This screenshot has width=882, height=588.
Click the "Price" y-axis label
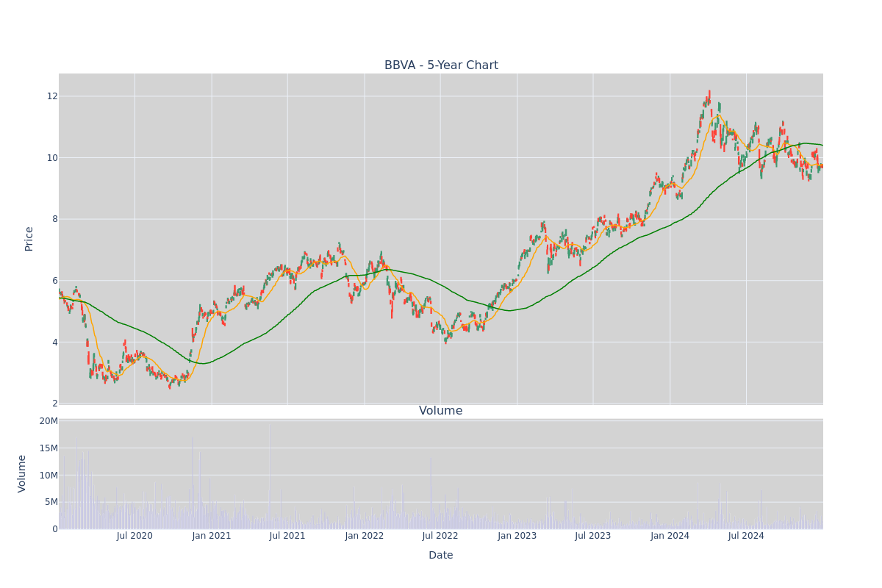(29, 239)
